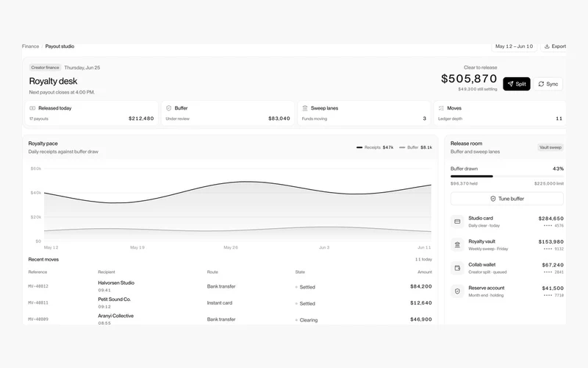
Task: Click the Released today banknote icon
Action: click(x=32, y=108)
